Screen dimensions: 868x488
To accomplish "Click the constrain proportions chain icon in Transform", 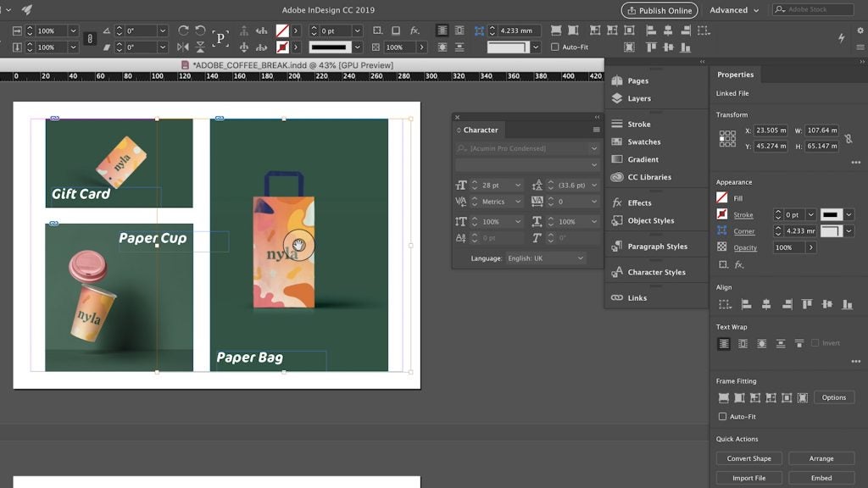I will point(848,138).
